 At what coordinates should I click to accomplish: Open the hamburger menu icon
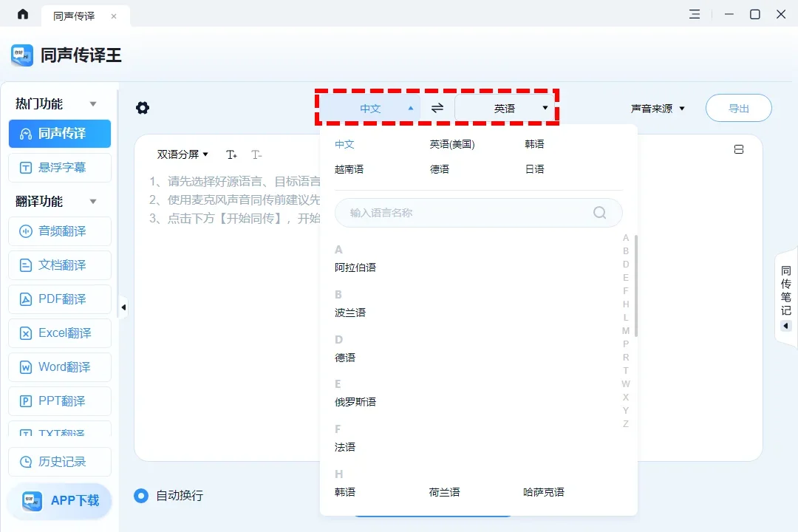click(x=695, y=14)
